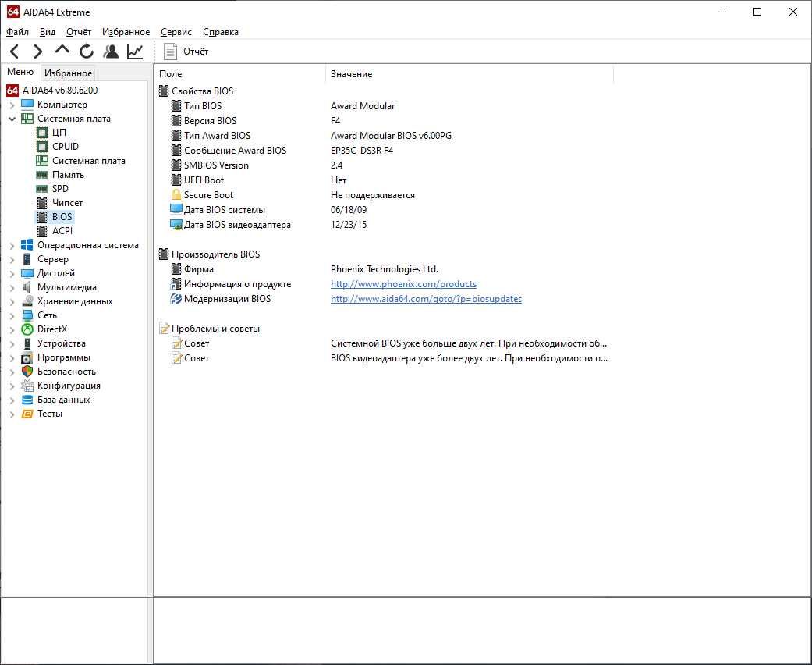Open the Сервис menu
This screenshot has height=665, width=812.
176,32
